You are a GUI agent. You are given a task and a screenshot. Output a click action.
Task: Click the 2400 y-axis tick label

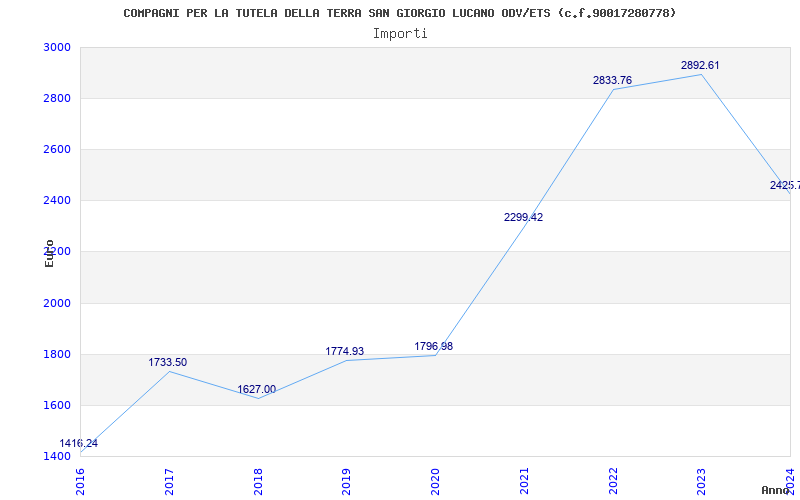(57, 200)
